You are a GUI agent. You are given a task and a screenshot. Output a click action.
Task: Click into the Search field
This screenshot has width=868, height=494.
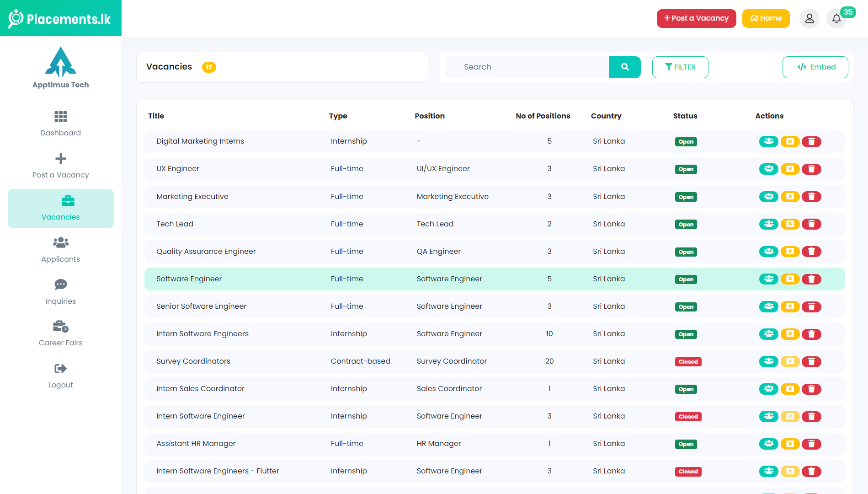tap(527, 67)
